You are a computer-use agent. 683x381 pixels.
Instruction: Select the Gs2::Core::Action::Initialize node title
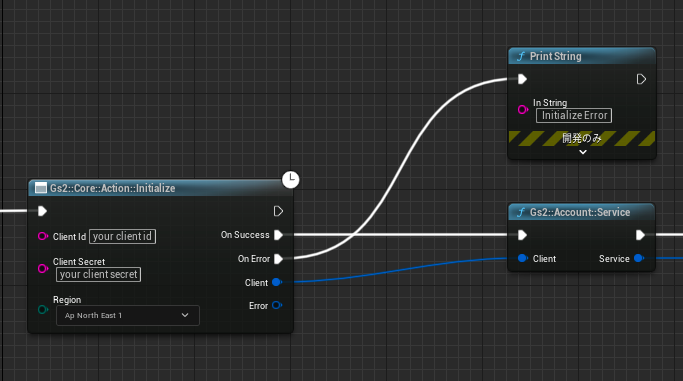[x=112, y=188]
